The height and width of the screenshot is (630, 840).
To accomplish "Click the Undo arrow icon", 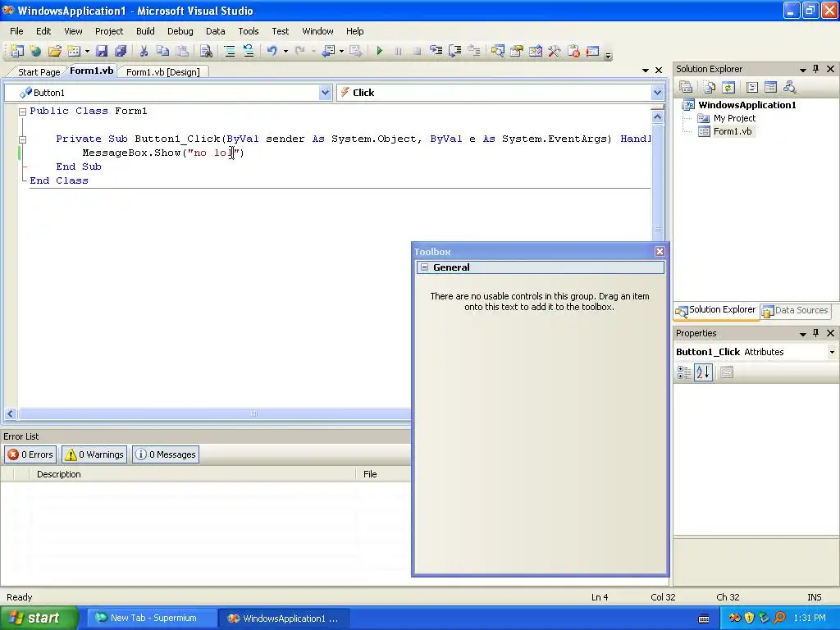I will 272,51.
